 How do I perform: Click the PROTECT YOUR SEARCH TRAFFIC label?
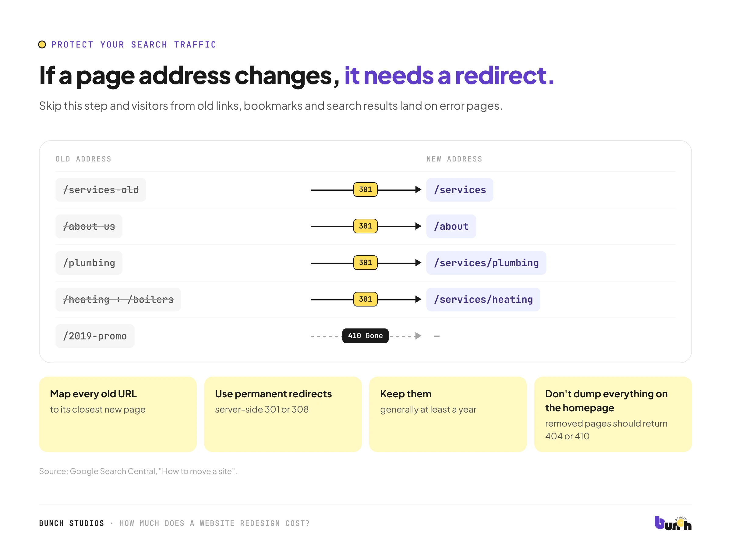[x=134, y=45]
